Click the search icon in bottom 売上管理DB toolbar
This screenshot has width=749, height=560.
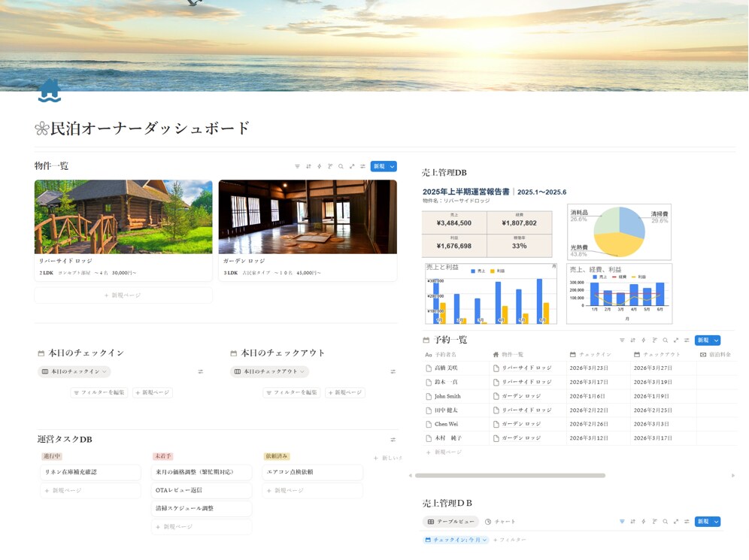point(665,522)
